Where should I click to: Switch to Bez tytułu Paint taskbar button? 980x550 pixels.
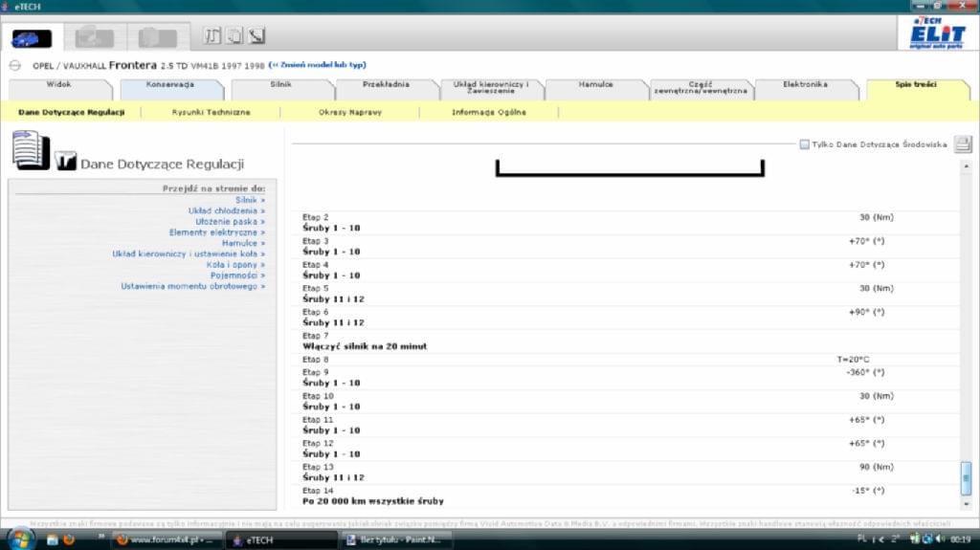click(396, 540)
